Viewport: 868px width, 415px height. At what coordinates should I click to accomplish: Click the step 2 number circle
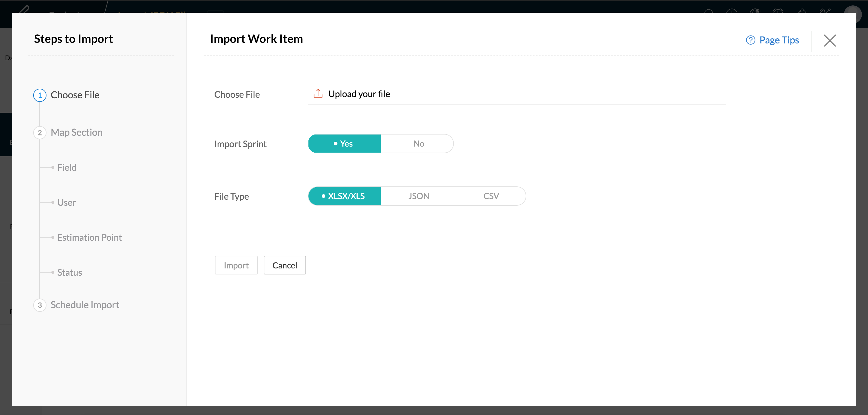click(40, 132)
